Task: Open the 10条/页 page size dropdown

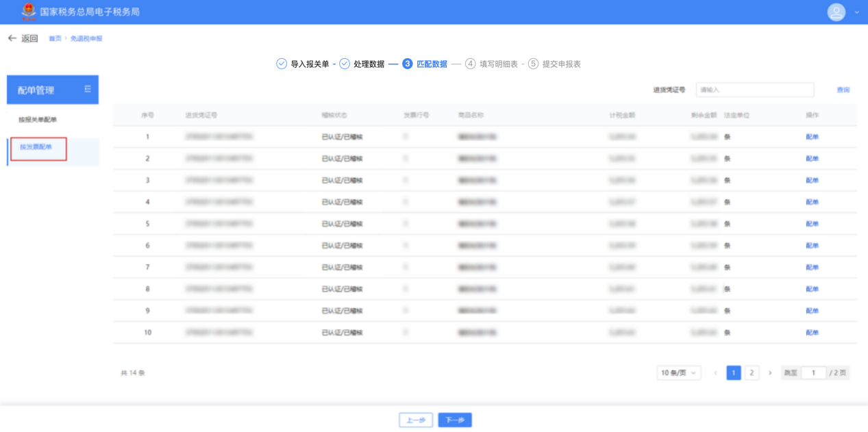Action: (x=678, y=373)
